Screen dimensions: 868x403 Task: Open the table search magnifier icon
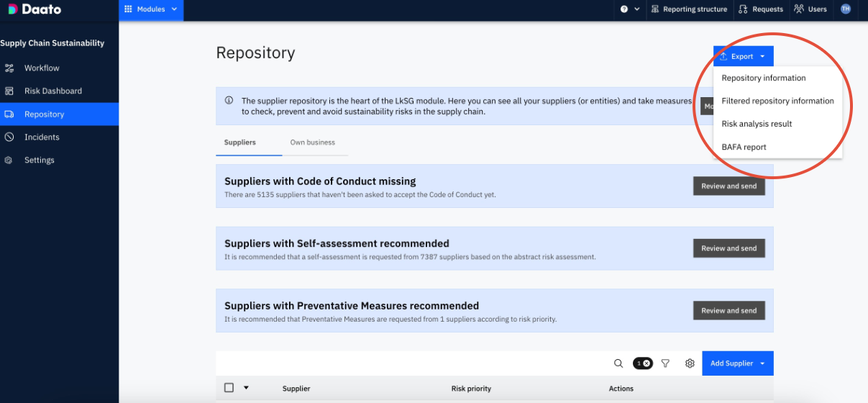[x=618, y=363]
